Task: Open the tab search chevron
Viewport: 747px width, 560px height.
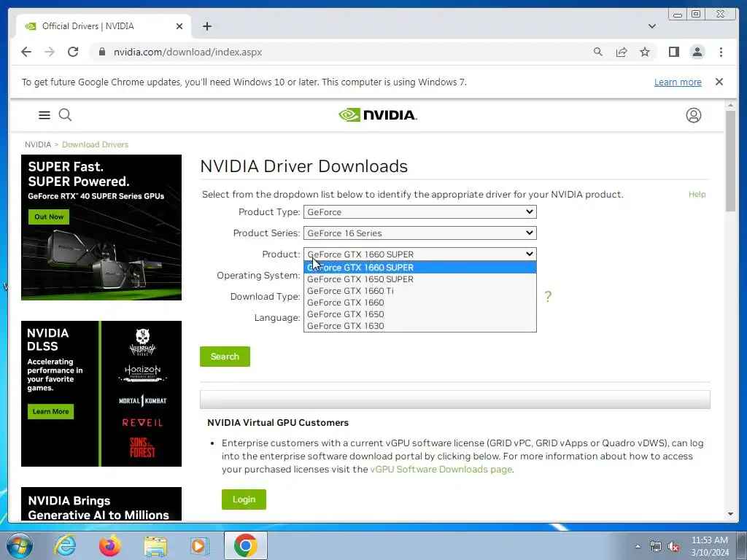Action: pos(651,26)
